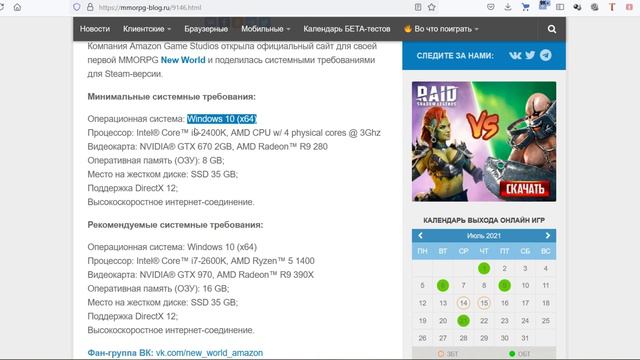Image resolution: width=640 pixels, height=360 pixels.
Task: Expand the Клиентские dropdown menu
Action: click(x=147, y=29)
